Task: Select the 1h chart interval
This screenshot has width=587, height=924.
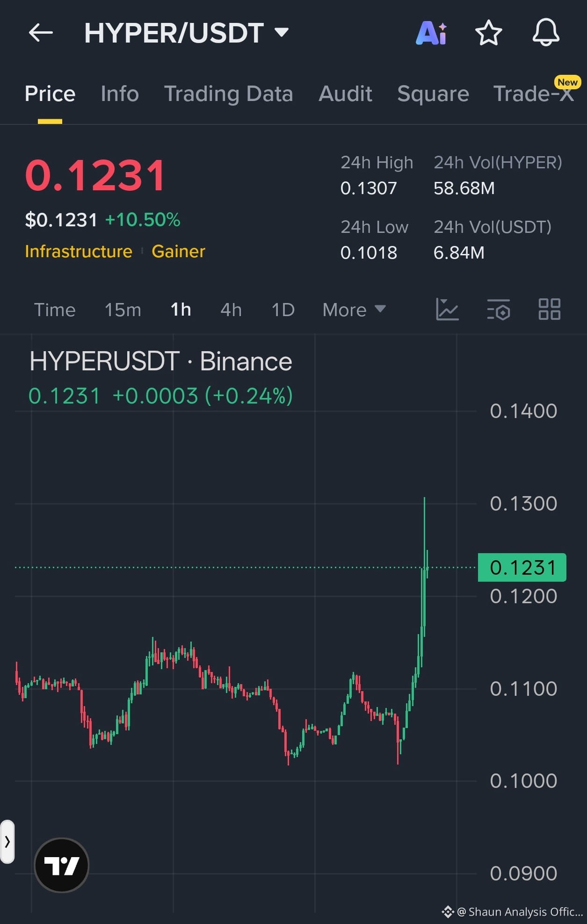Action: pyautogui.click(x=181, y=310)
